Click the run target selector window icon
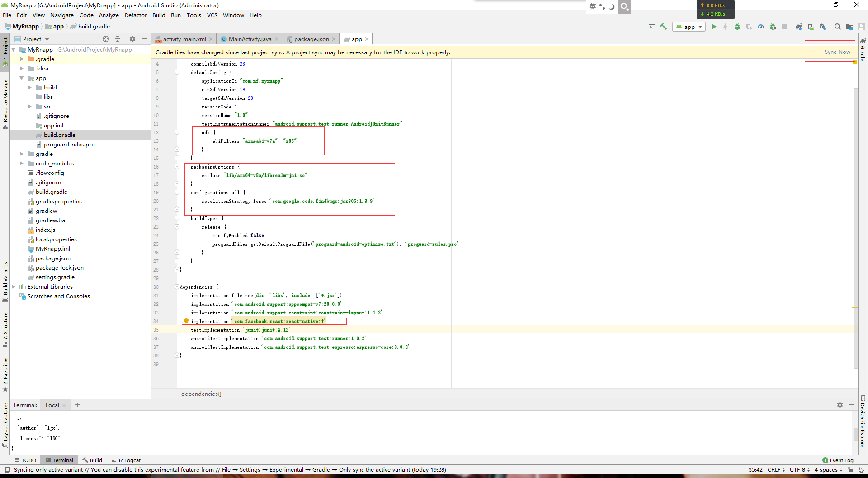 pos(652,27)
